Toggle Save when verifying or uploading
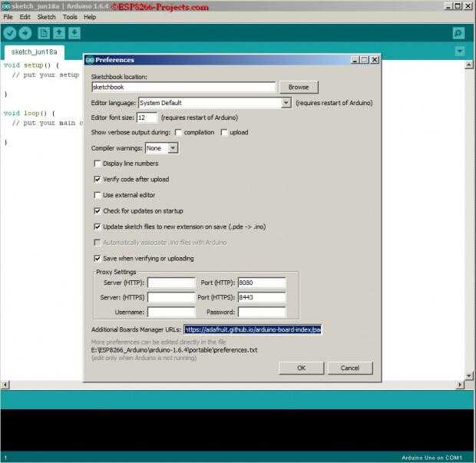The width and height of the screenshot is (476, 463). (98, 259)
